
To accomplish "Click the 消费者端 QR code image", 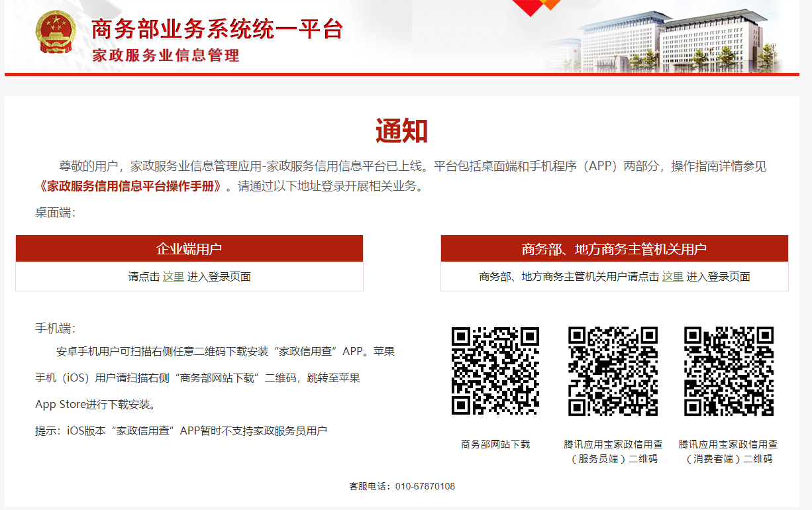I will pos(729,371).
